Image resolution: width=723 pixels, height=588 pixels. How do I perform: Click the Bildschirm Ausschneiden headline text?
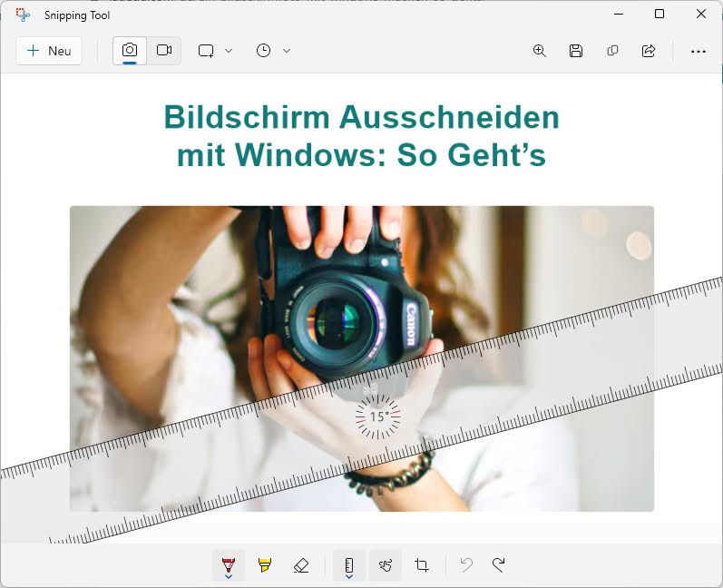pos(361,136)
